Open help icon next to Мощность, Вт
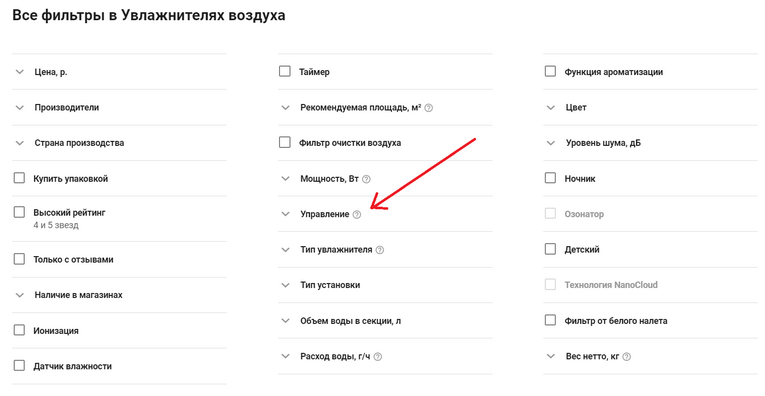The height and width of the screenshot is (396, 765). point(366,179)
